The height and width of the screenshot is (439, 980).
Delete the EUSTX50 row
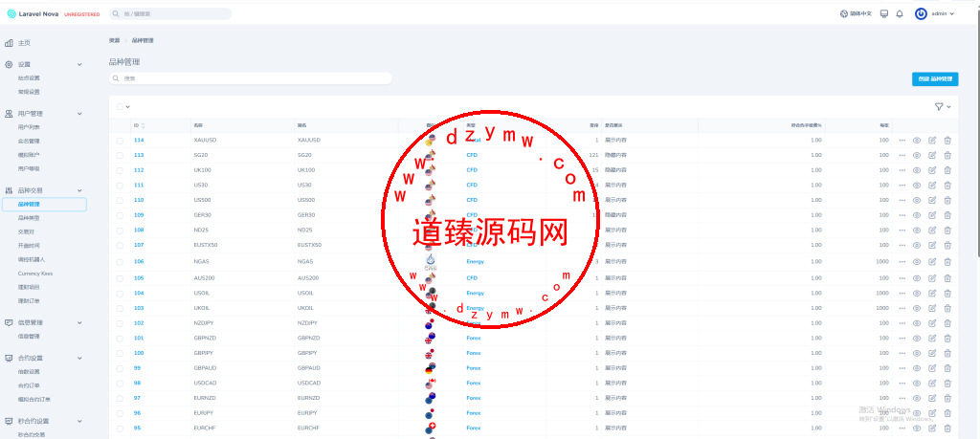pyautogui.click(x=947, y=245)
